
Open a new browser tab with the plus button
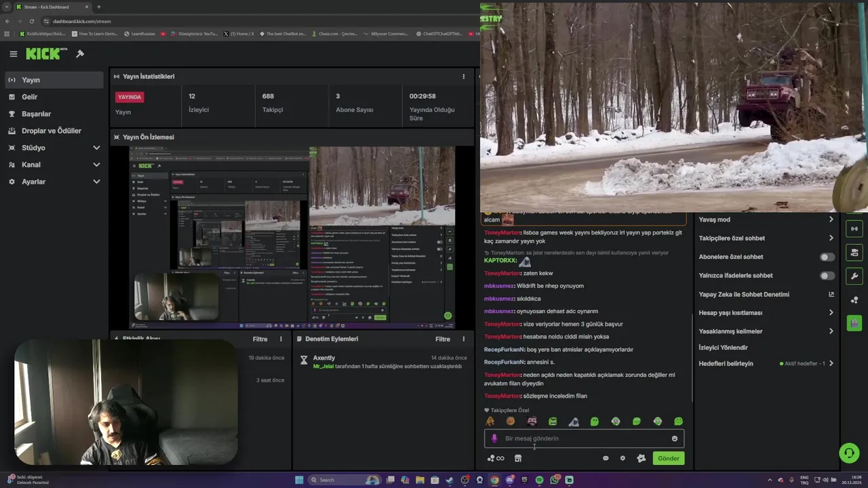point(99,7)
